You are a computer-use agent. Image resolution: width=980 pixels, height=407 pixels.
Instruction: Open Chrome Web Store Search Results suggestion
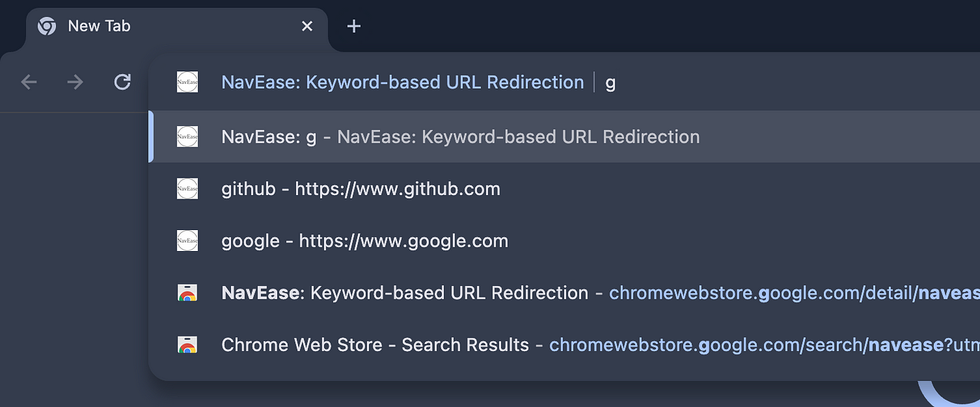(x=565, y=345)
